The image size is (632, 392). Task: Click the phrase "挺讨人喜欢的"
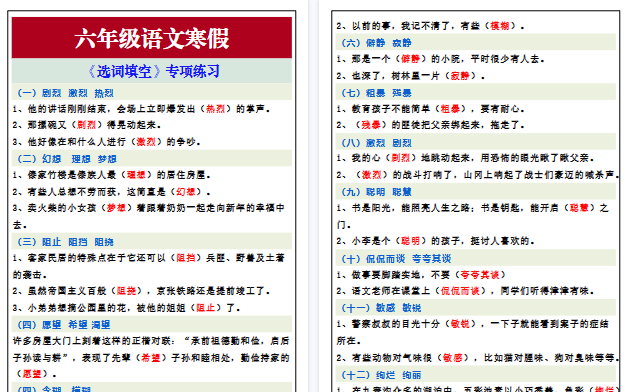click(500, 241)
